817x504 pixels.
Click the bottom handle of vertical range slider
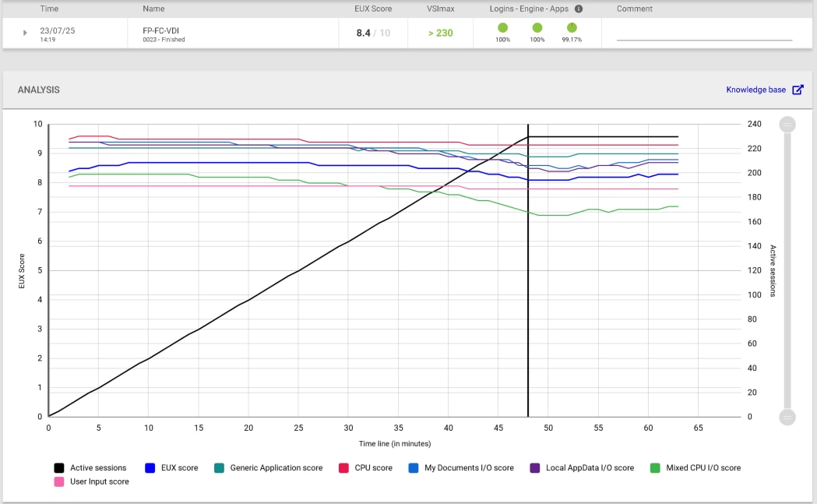787,417
